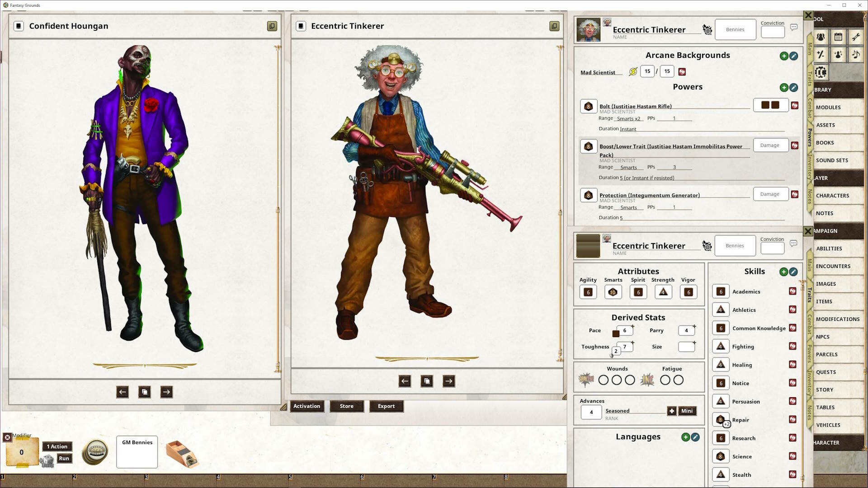Click the plus/minus modifiers tool icon
The image size is (868, 488).
820,55
